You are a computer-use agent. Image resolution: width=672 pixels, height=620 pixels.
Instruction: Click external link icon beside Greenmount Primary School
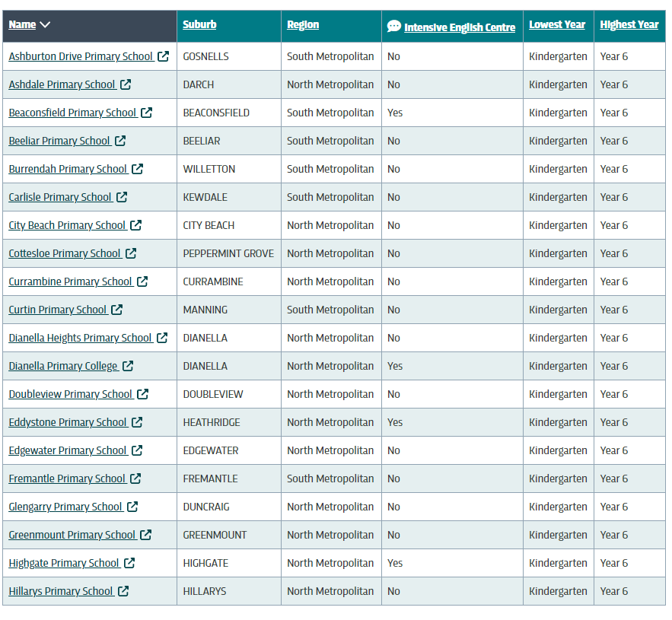coord(145,535)
